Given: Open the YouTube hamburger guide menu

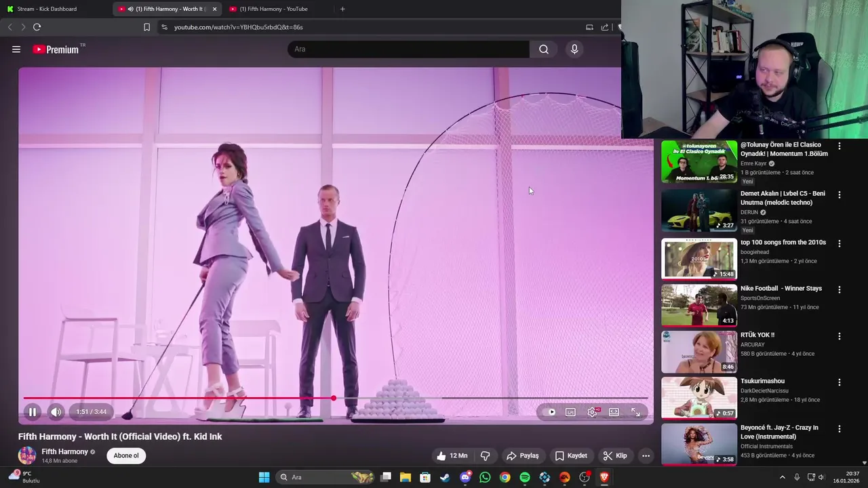Looking at the screenshot, I should (16, 49).
